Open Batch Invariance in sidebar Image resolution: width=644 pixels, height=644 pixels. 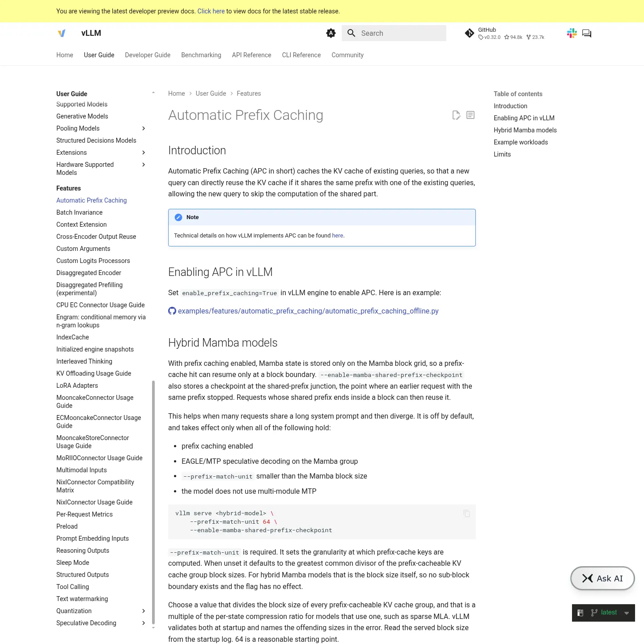(x=80, y=212)
